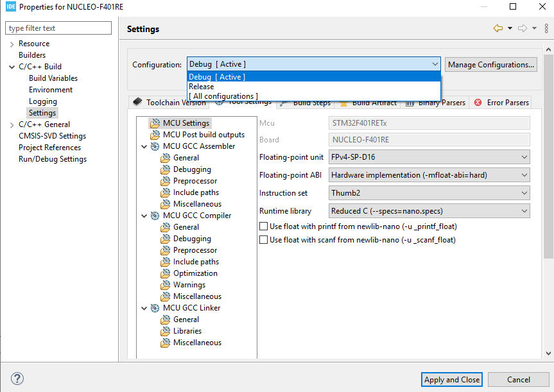Open the Project References page
The height and width of the screenshot is (392, 554).
click(50, 148)
